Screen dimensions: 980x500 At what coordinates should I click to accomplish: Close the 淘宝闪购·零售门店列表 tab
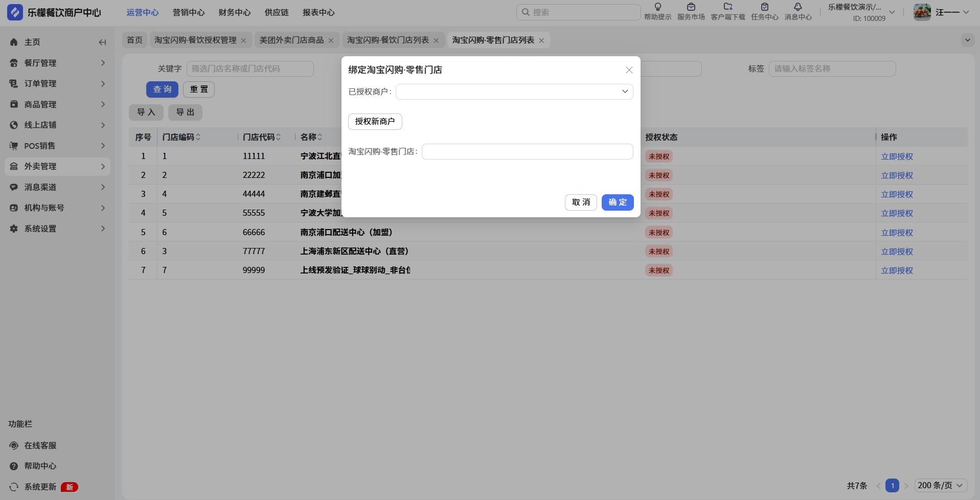(541, 40)
